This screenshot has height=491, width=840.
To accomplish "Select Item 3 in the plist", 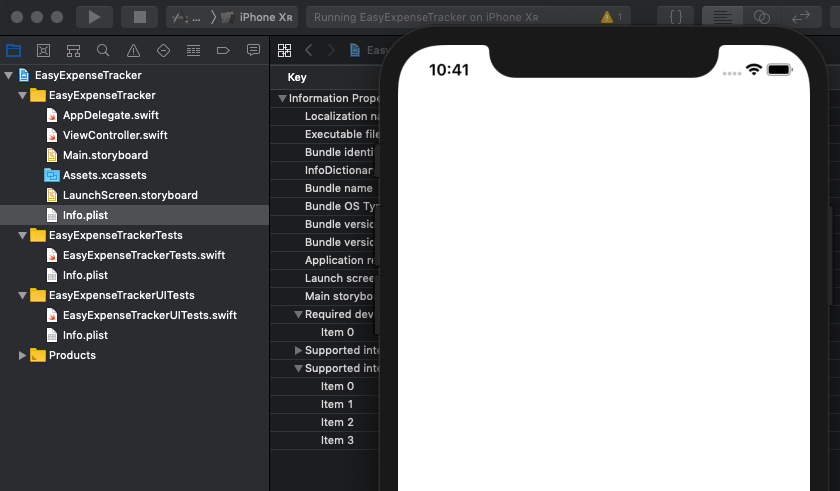I will click(x=325, y=441).
